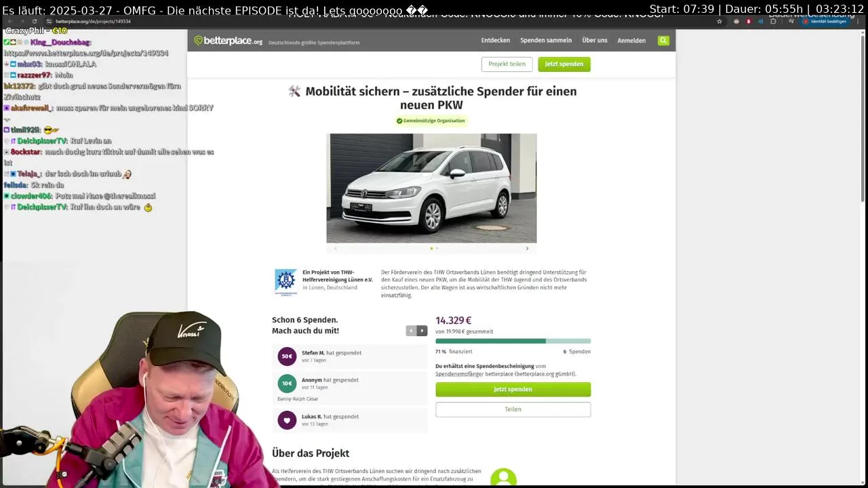Click the Teilen button under donation box
Image resolution: width=868 pixels, height=488 pixels.
[x=513, y=409]
